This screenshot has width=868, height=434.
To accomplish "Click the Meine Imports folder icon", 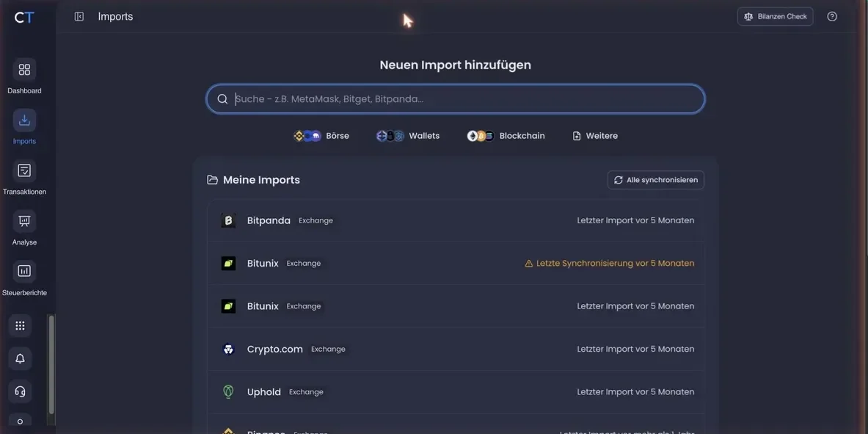I will tap(212, 180).
